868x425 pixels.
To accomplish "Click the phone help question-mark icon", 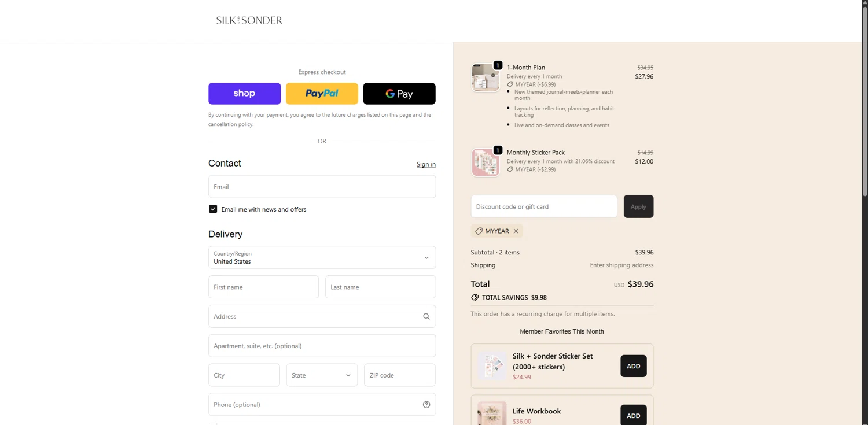I will [426, 405].
